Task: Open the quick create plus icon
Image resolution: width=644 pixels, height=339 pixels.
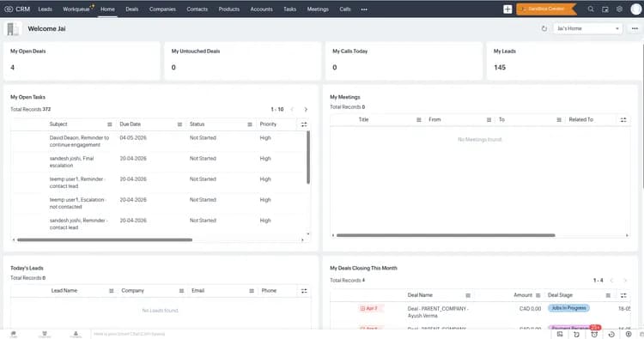Action: coord(507,9)
